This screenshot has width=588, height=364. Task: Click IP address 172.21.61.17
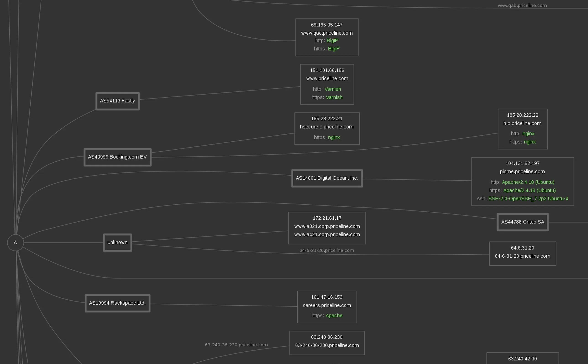pos(327,218)
